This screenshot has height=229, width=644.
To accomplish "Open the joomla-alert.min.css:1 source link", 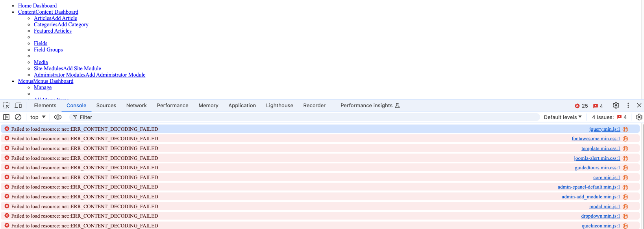I will [597, 158].
